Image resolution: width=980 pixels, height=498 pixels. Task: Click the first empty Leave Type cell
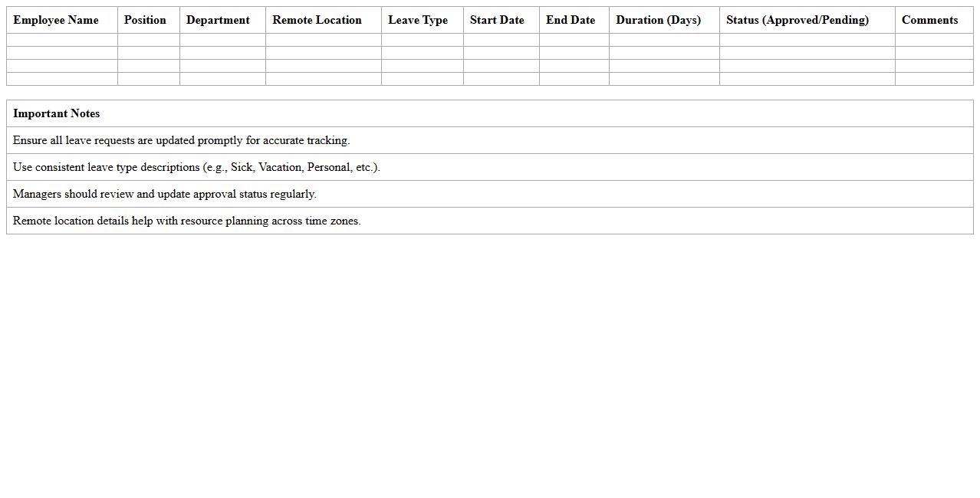click(422, 38)
